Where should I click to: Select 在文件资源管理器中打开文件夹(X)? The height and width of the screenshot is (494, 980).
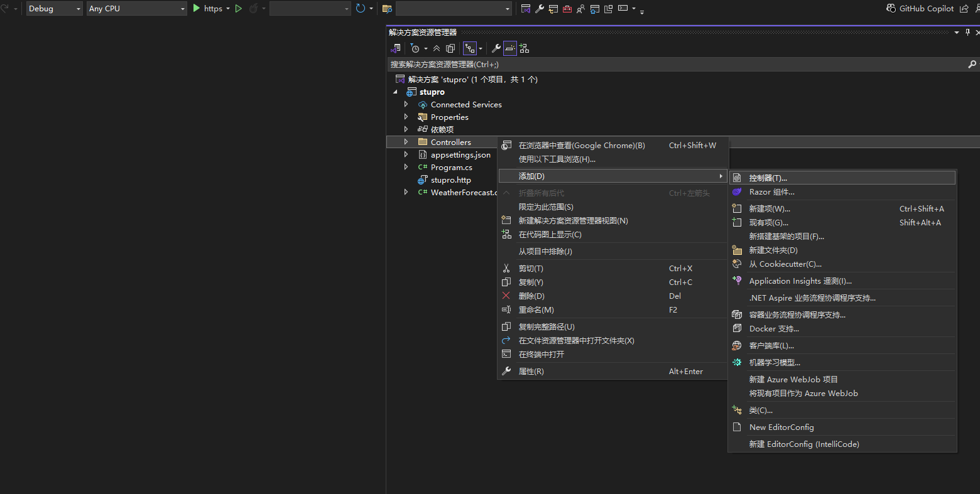click(612, 341)
